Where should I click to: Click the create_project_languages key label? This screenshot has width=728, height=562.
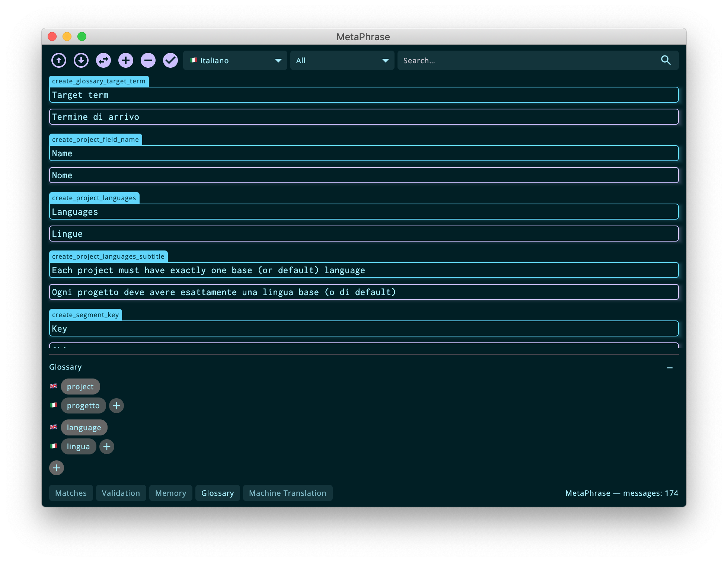coord(94,198)
